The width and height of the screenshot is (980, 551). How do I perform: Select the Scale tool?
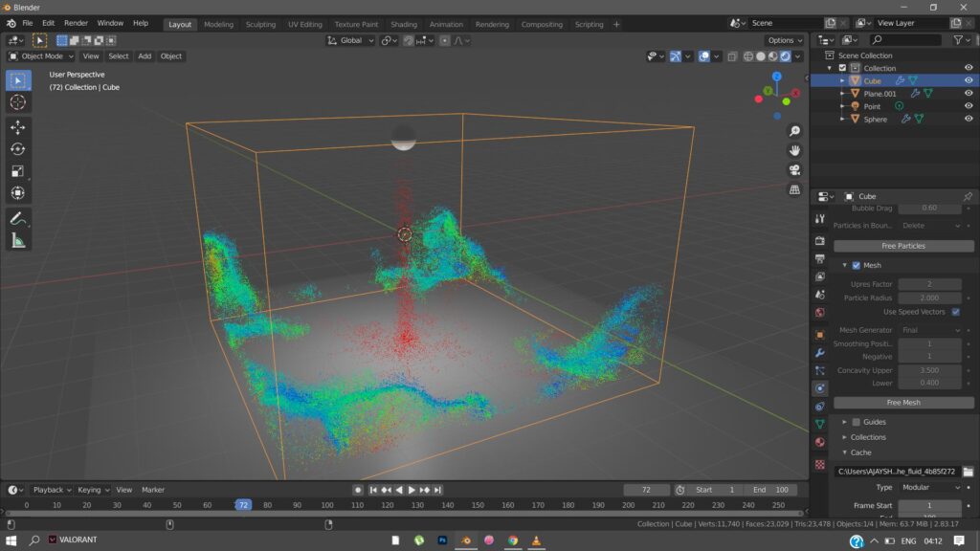18,171
